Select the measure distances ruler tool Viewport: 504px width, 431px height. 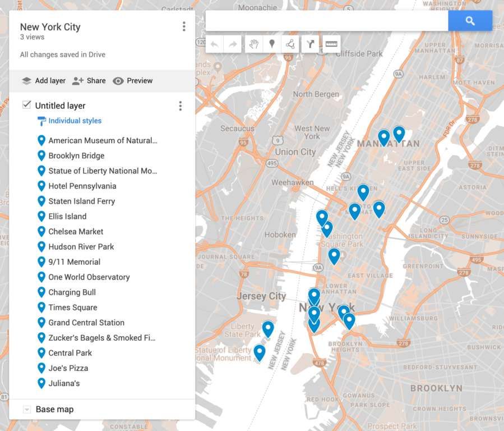pyautogui.click(x=331, y=44)
